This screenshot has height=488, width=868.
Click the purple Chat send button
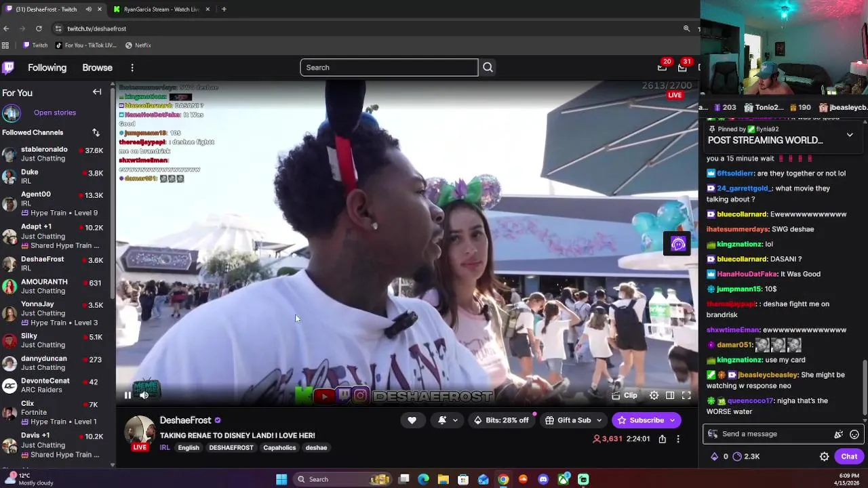(849, 457)
